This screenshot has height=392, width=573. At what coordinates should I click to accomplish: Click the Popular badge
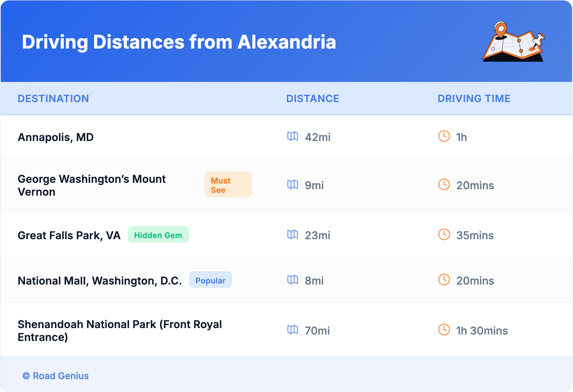pos(210,280)
